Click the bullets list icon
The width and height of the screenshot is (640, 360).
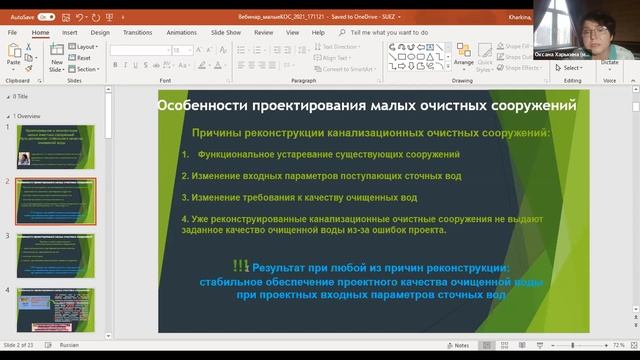[241, 50]
